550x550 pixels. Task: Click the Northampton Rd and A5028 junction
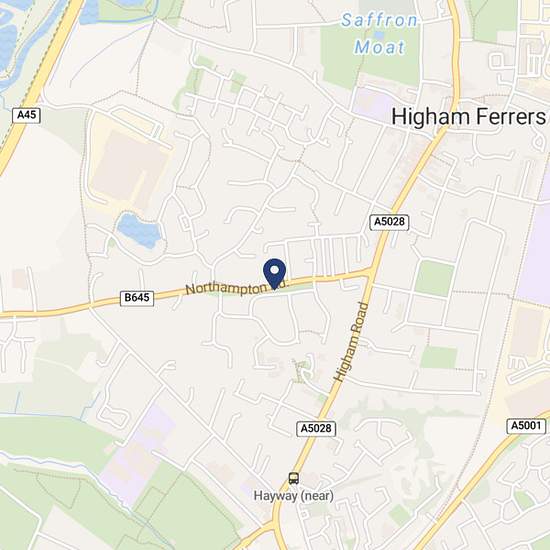(371, 271)
